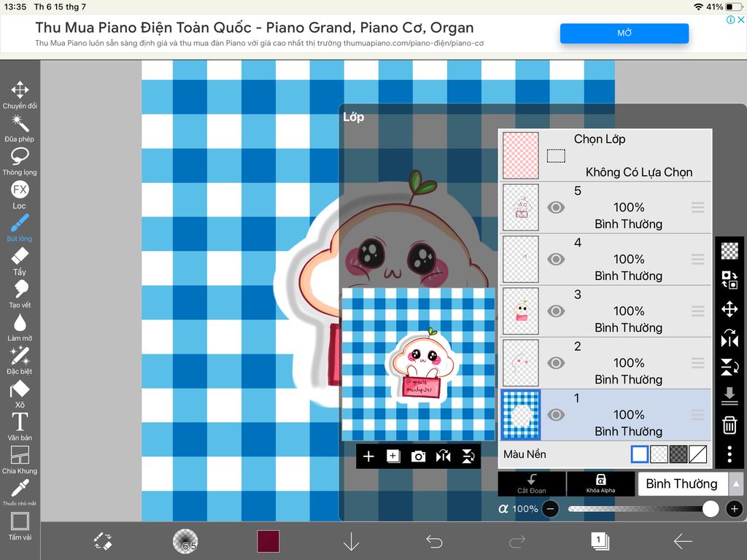
Task: Select the Tẩy eraser tool
Action: pyautogui.click(x=20, y=262)
